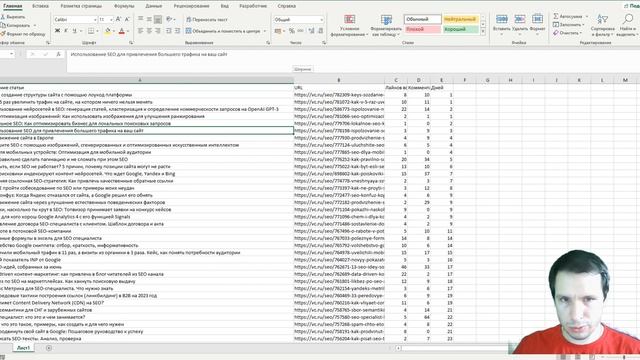Screen dimensions: 640x360
Task: Decrease indent icon
Action: coord(169,31)
